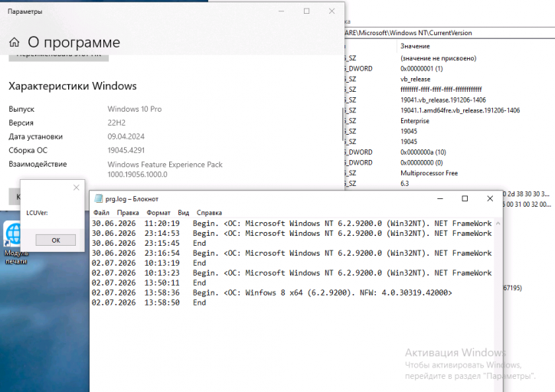Open the Файл menu in Notepad

(x=101, y=213)
